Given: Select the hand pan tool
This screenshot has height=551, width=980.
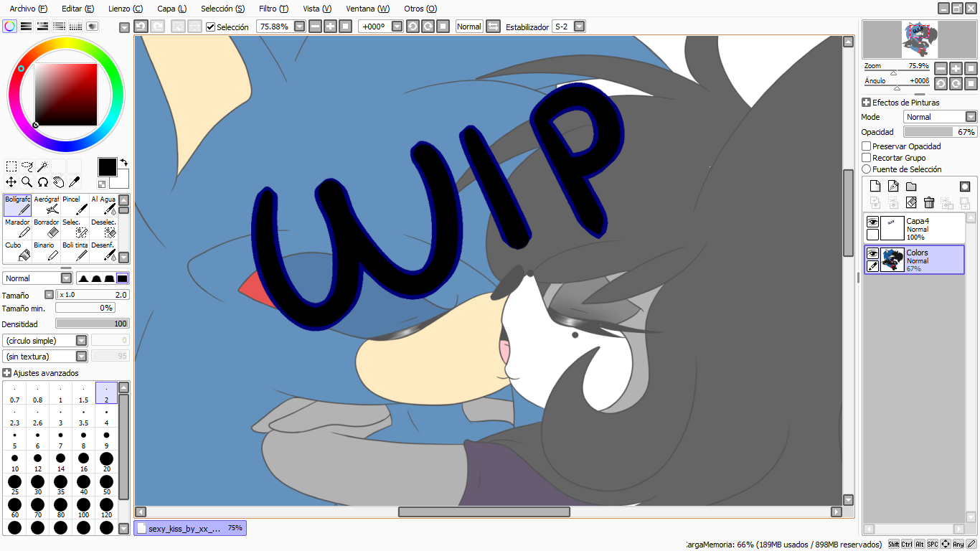Looking at the screenshot, I should [x=59, y=182].
